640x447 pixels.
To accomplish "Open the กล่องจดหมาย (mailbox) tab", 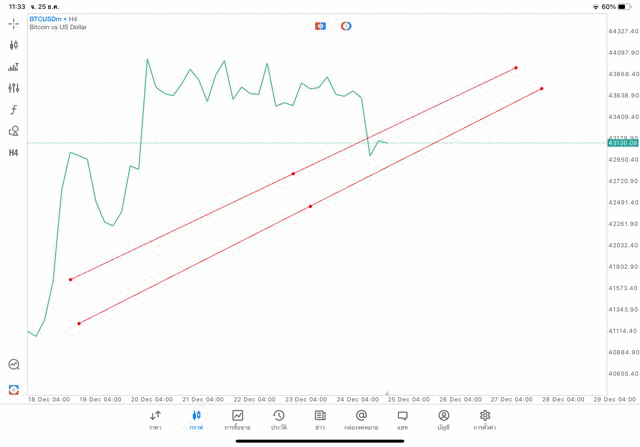I will click(361, 420).
